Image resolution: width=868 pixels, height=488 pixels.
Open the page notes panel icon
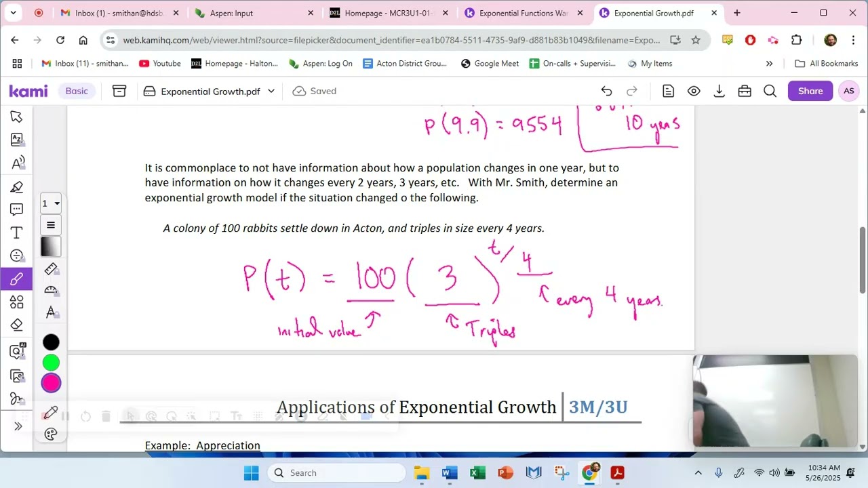668,91
